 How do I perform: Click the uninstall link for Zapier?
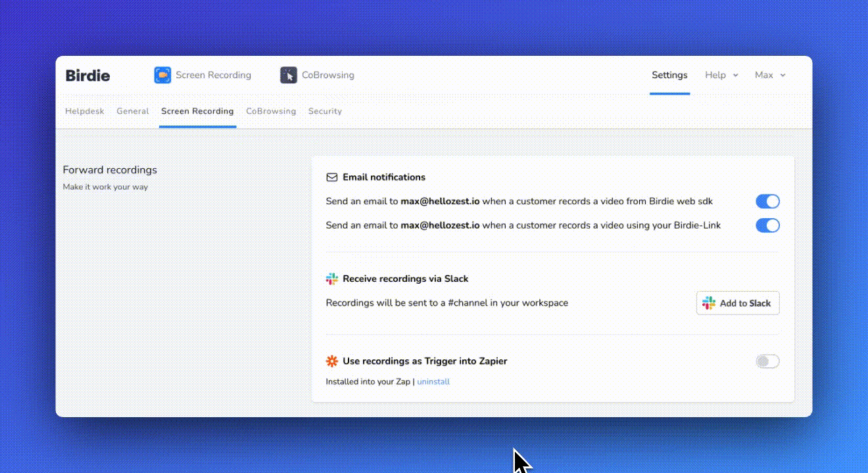[433, 382]
